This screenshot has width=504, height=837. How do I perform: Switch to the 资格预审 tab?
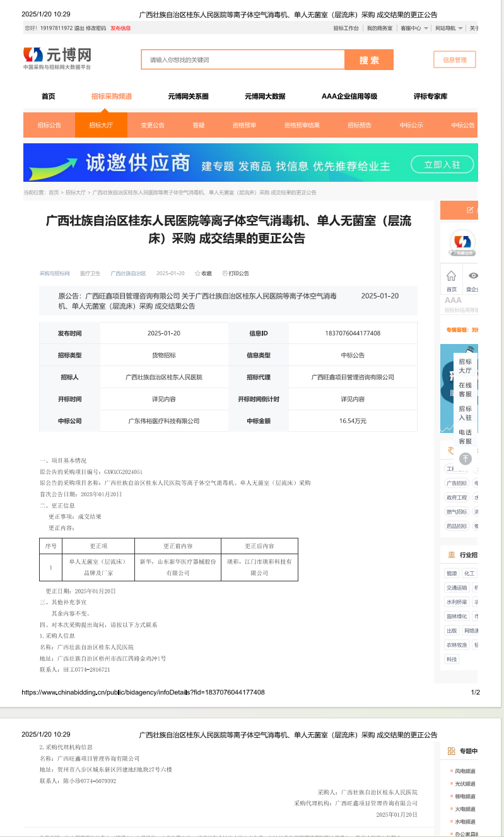coord(244,125)
